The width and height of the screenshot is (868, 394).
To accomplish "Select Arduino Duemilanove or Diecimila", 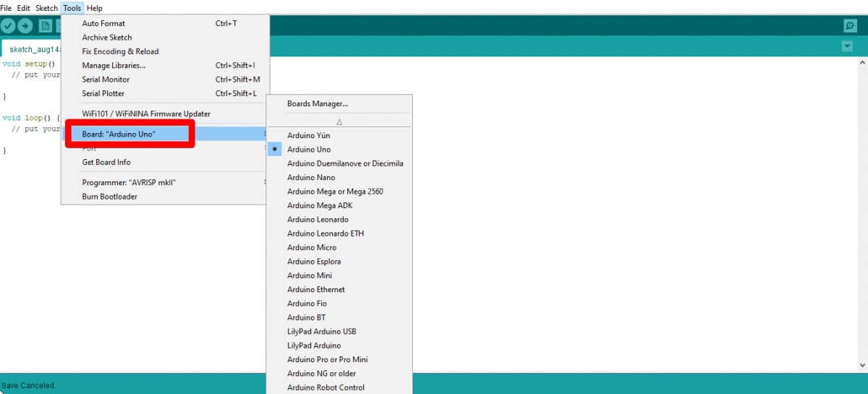I will click(339, 163).
